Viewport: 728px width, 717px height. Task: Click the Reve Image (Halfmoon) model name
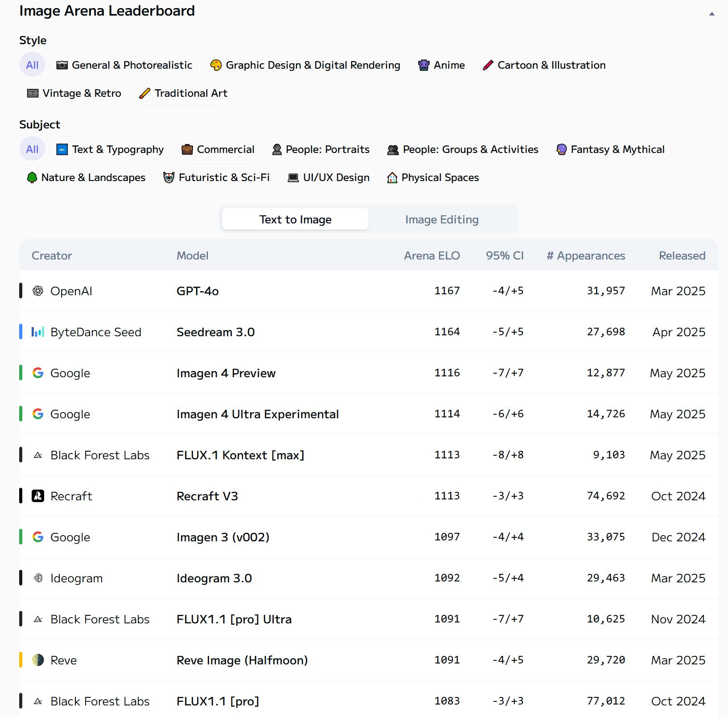tap(242, 660)
